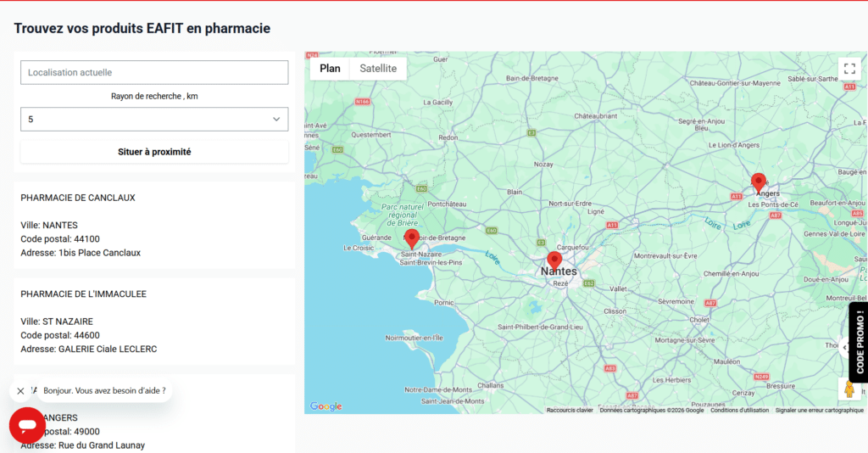Switch map to Plan view
Viewport: 868px width, 453px height.
pos(330,69)
